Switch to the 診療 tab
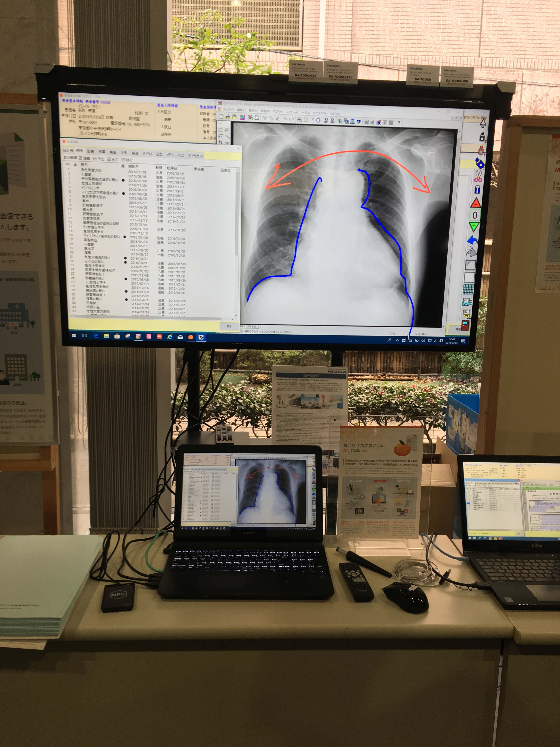560x747 pixels. tap(91, 151)
